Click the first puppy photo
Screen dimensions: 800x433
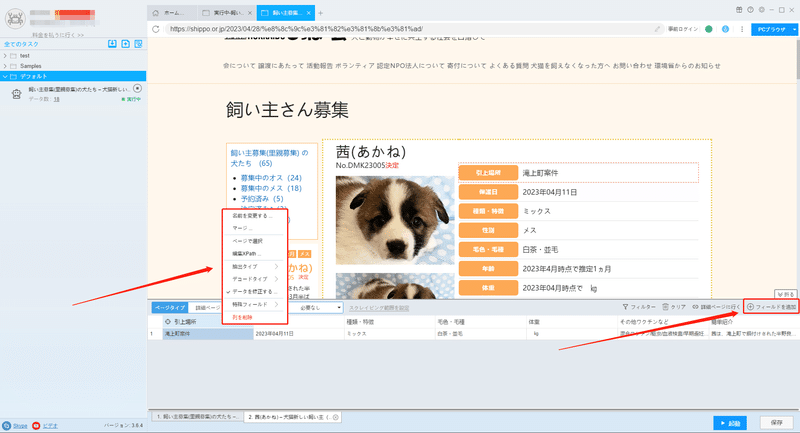click(395, 220)
